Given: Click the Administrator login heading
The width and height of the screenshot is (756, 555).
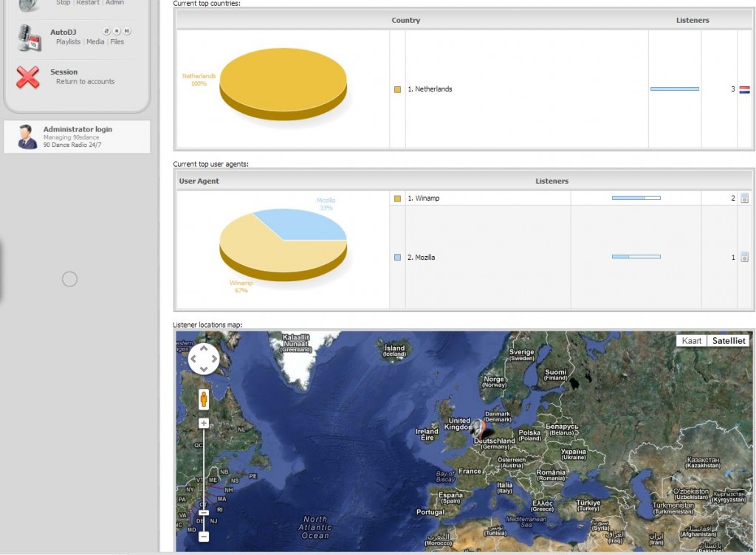Looking at the screenshot, I should click(x=78, y=129).
